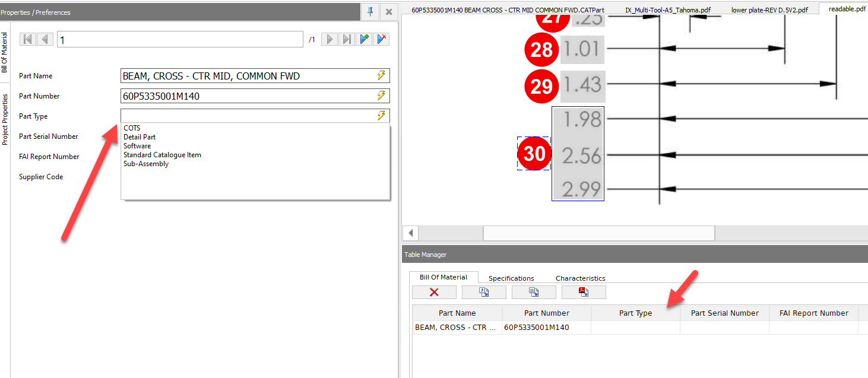Image resolution: width=868 pixels, height=378 pixels.
Task: Sort by Part Name column header
Action: (x=457, y=313)
